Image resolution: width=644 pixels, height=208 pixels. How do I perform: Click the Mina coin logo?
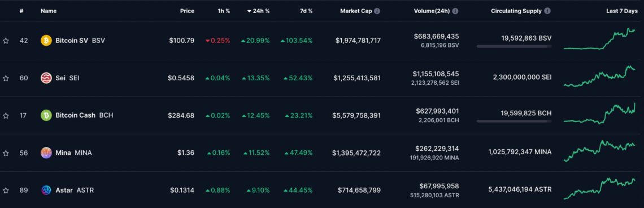tap(46, 153)
